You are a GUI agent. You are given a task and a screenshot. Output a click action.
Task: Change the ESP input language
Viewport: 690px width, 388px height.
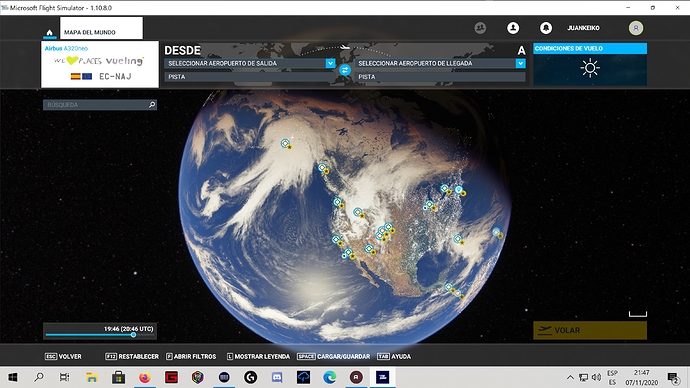coord(612,377)
